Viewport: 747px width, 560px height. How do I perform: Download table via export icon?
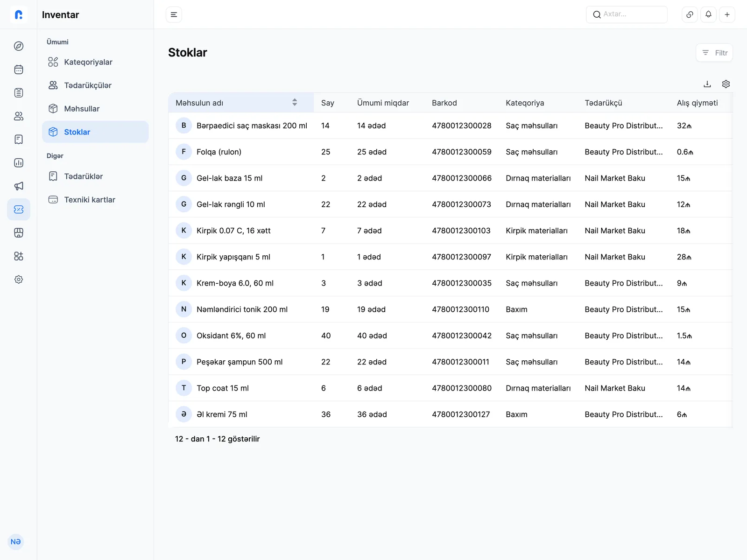(x=707, y=84)
